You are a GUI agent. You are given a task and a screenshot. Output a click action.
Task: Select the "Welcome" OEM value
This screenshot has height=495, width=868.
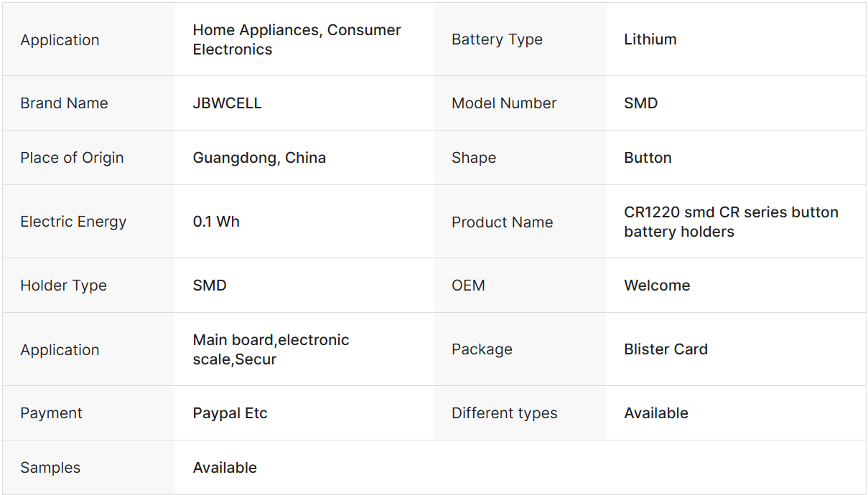pos(657,286)
